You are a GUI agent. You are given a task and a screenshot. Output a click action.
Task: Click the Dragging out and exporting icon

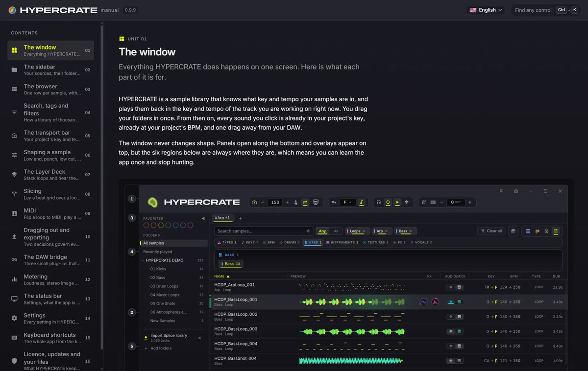point(14,236)
